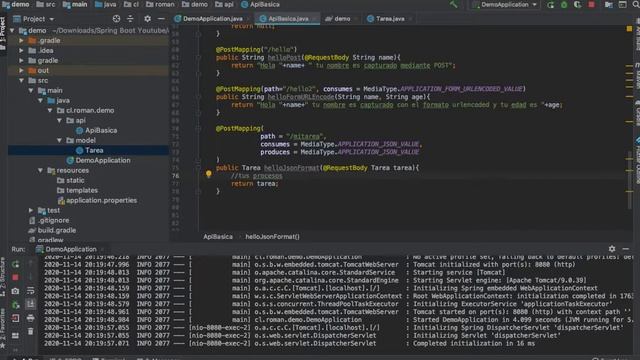The height and width of the screenshot is (360, 640).
Task: Open Run panel settings gear
Action: click(612, 249)
